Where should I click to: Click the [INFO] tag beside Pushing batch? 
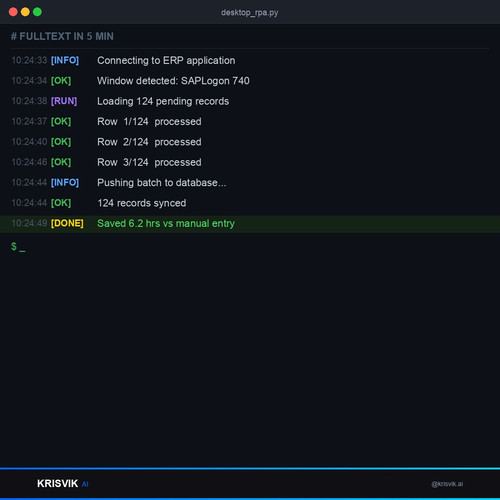click(65, 182)
